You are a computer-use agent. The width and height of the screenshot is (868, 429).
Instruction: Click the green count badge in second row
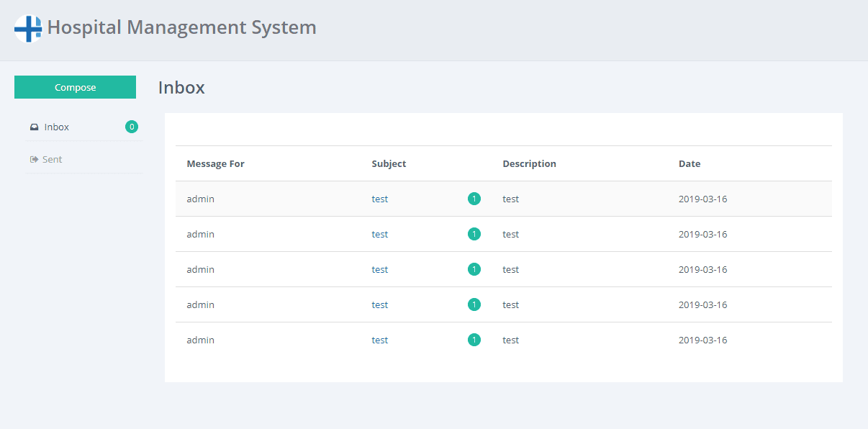pos(474,235)
